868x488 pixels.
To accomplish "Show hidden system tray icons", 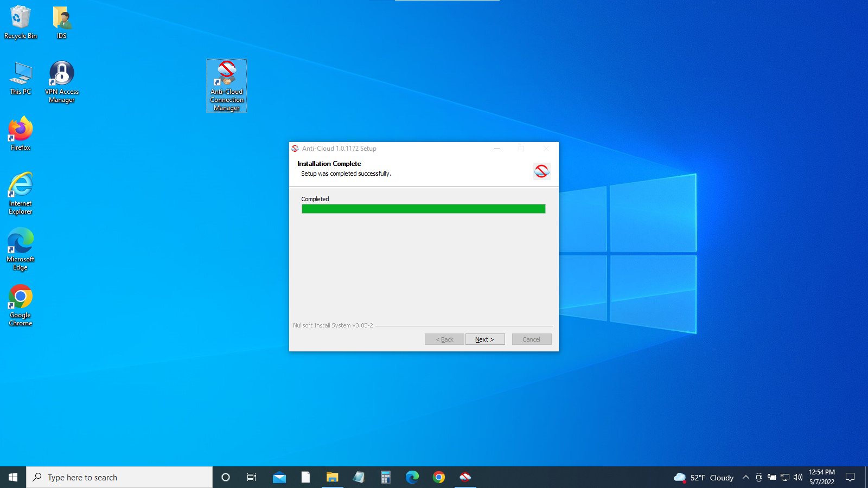I will coord(746,477).
